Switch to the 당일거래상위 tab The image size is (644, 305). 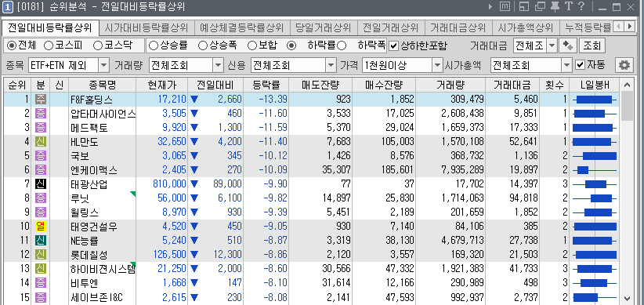[324, 28]
